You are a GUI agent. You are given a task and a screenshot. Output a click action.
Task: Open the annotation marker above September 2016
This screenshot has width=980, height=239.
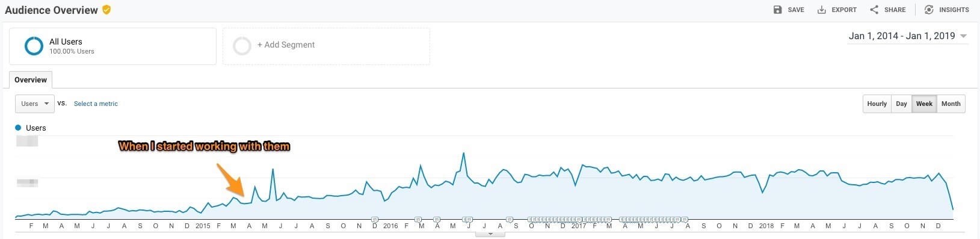[x=510, y=219]
